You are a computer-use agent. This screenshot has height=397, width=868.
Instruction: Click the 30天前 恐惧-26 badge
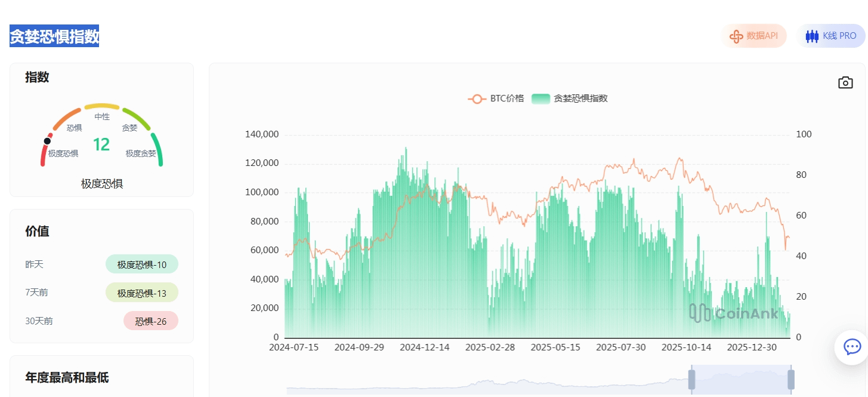click(x=151, y=321)
